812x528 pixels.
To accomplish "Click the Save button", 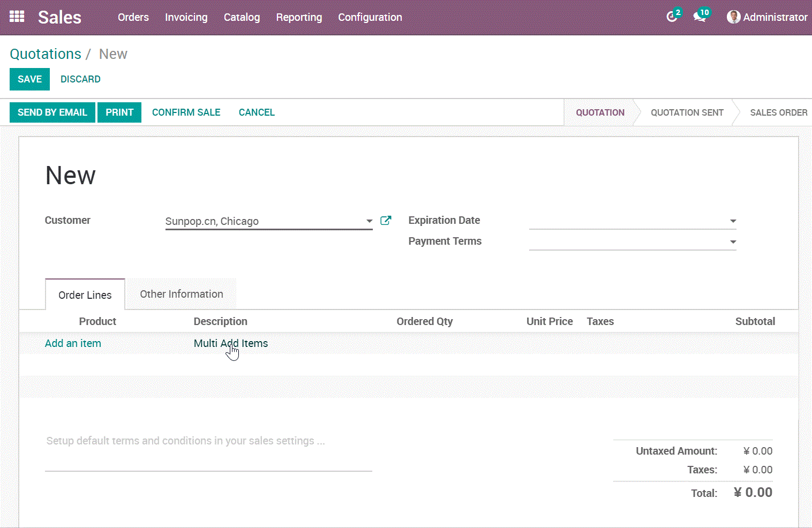I will pyautogui.click(x=29, y=79).
